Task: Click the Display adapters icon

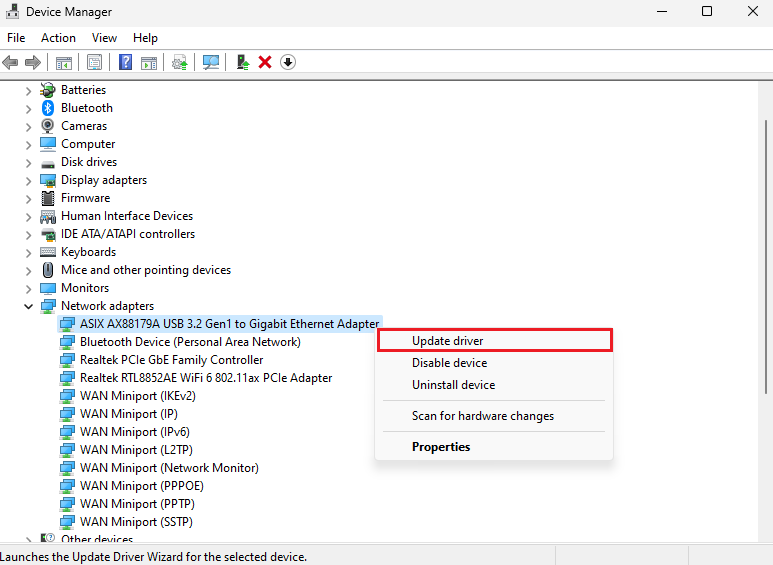Action: (48, 180)
